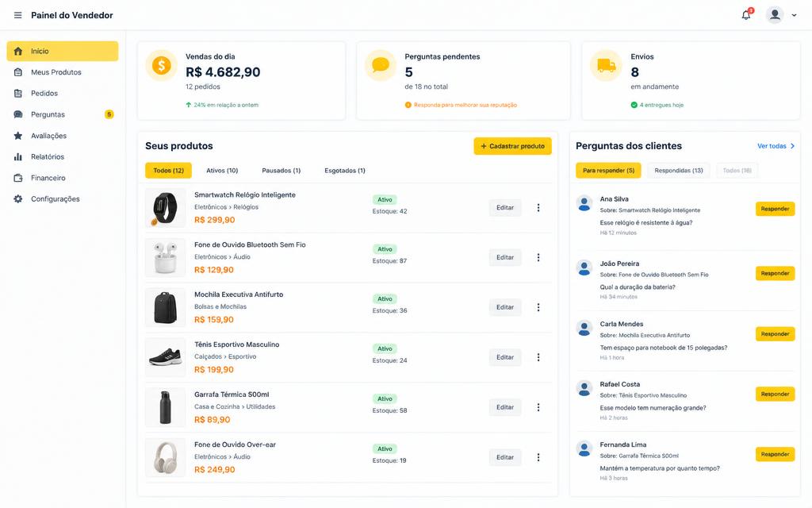Click the Painel do Vendedor title

(x=72, y=15)
